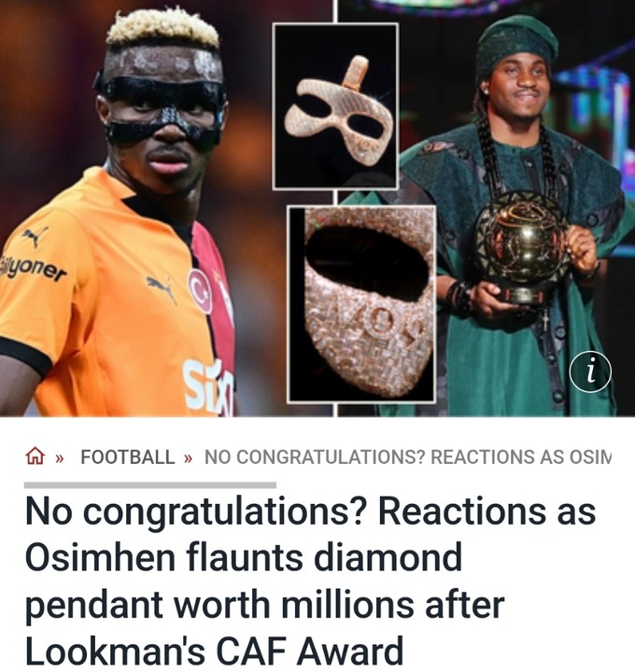Click the black face mask in the left photo
The width and height of the screenshot is (635, 672).
coord(161,108)
